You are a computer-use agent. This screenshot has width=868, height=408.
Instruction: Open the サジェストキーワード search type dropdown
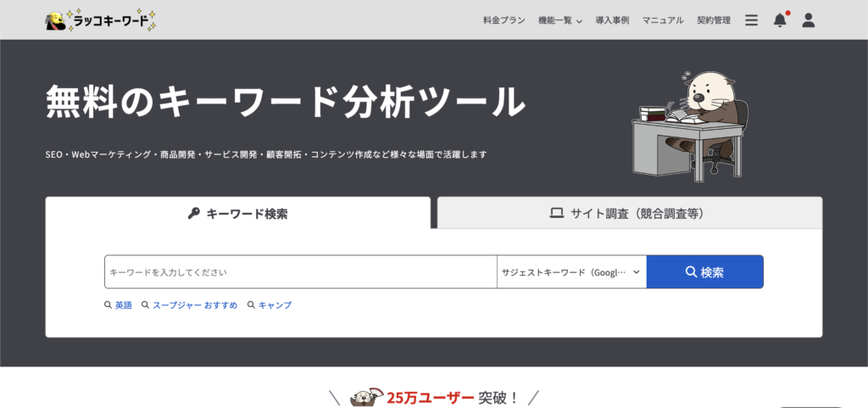[x=570, y=272]
